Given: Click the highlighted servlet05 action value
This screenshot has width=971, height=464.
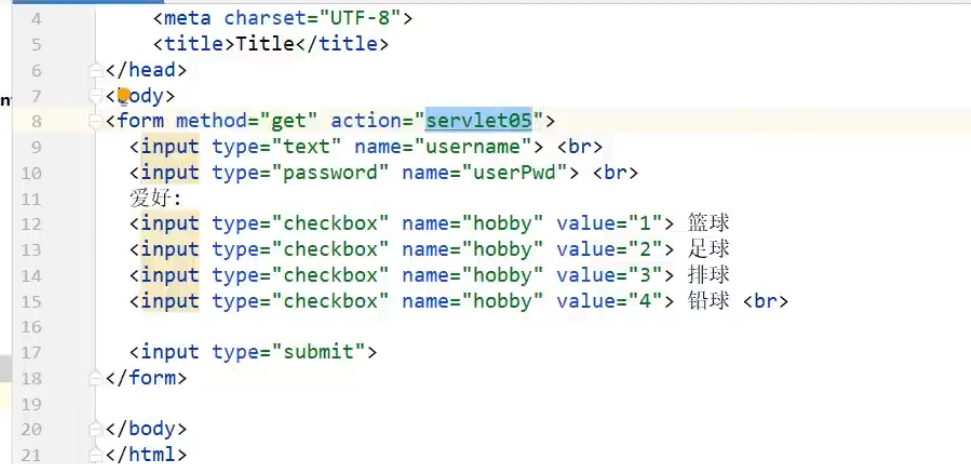Looking at the screenshot, I should [479, 120].
